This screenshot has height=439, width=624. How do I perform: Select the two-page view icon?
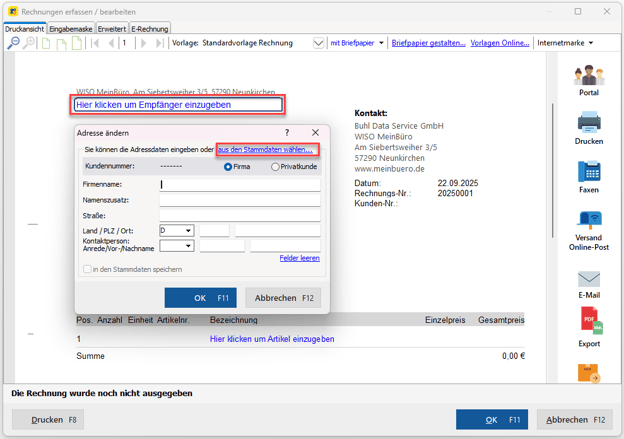pos(61,43)
